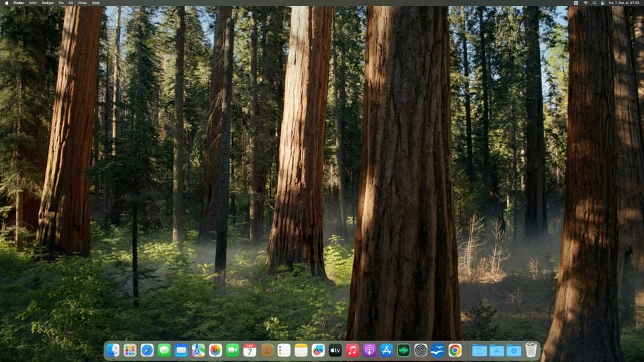Open the Trash in the Dock
644x362 pixels.
pyautogui.click(x=531, y=350)
